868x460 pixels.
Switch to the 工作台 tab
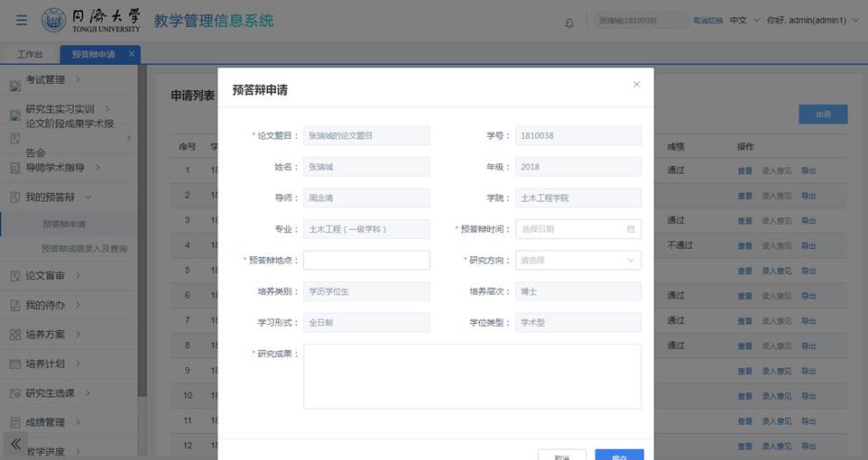[x=30, y=54]
